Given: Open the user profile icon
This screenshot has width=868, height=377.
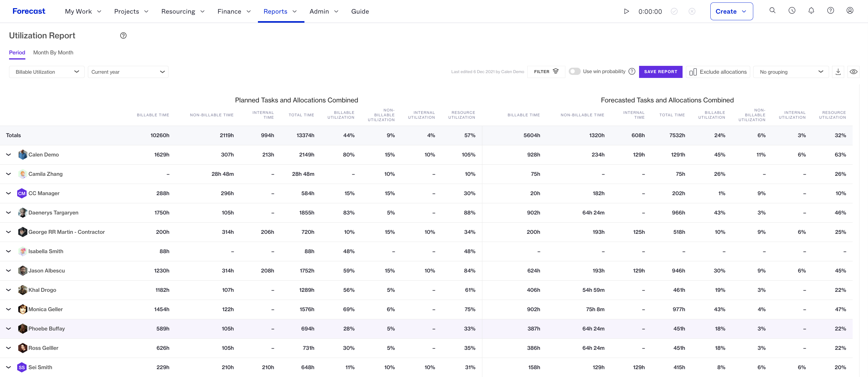Looking at the screenshot, I should tap(850, 11).
